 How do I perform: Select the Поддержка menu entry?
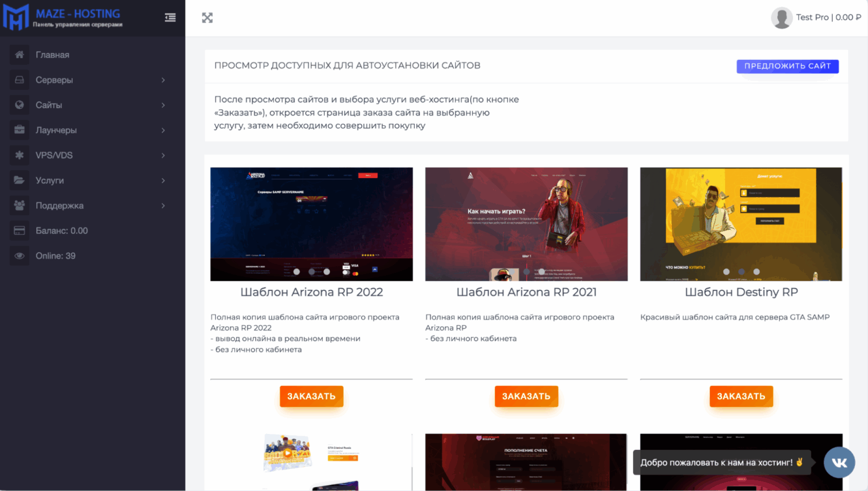[x=60, y=205]
